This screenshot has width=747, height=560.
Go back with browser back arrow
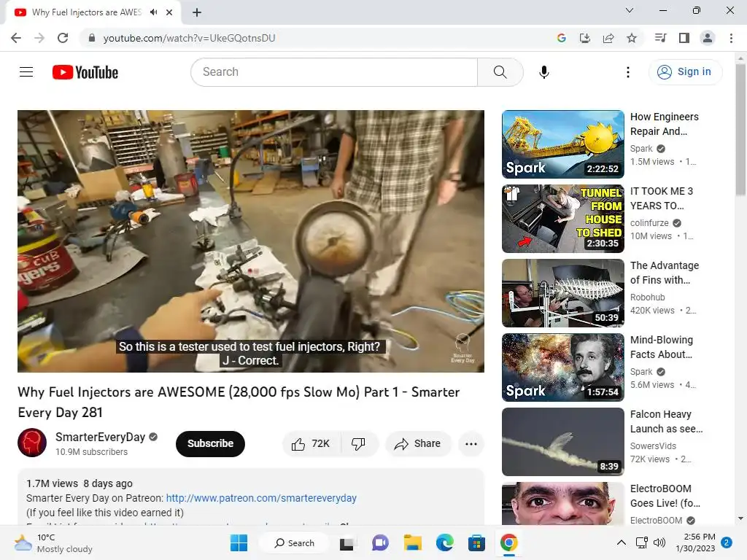16,38
